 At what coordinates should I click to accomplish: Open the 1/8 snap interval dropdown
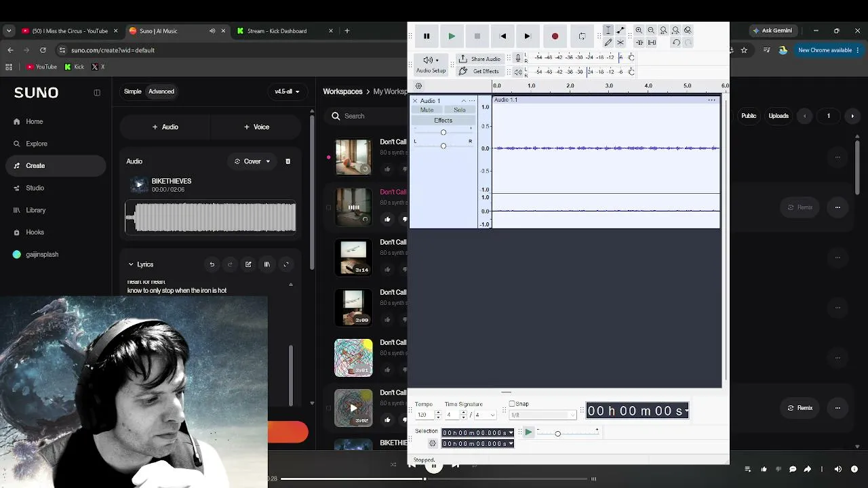tap(543, 415)
